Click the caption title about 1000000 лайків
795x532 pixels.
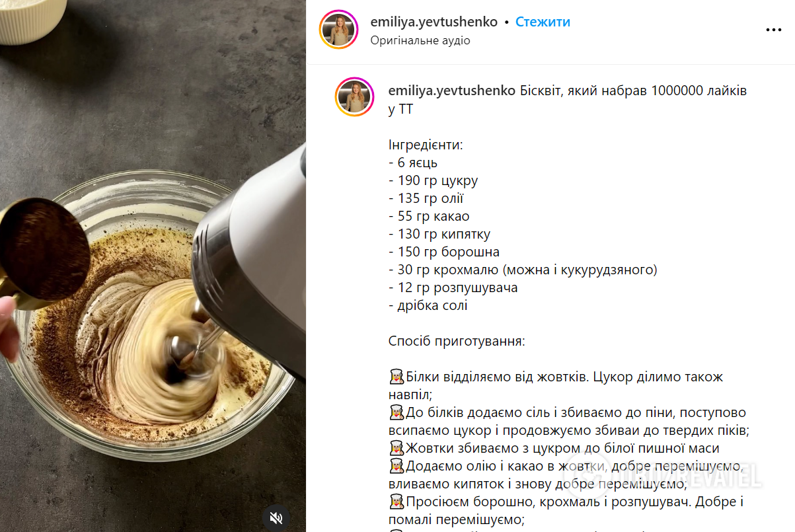point(568,100)
